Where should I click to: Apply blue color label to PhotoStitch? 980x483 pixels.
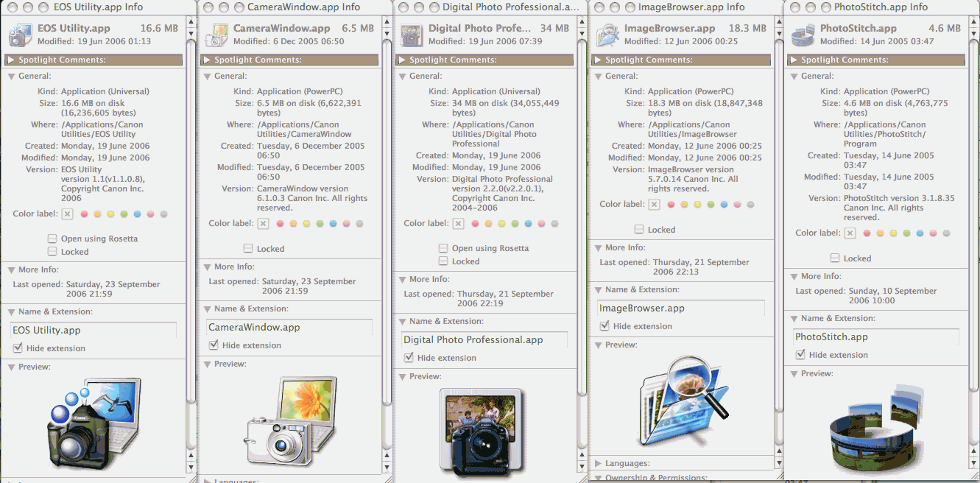920,233
